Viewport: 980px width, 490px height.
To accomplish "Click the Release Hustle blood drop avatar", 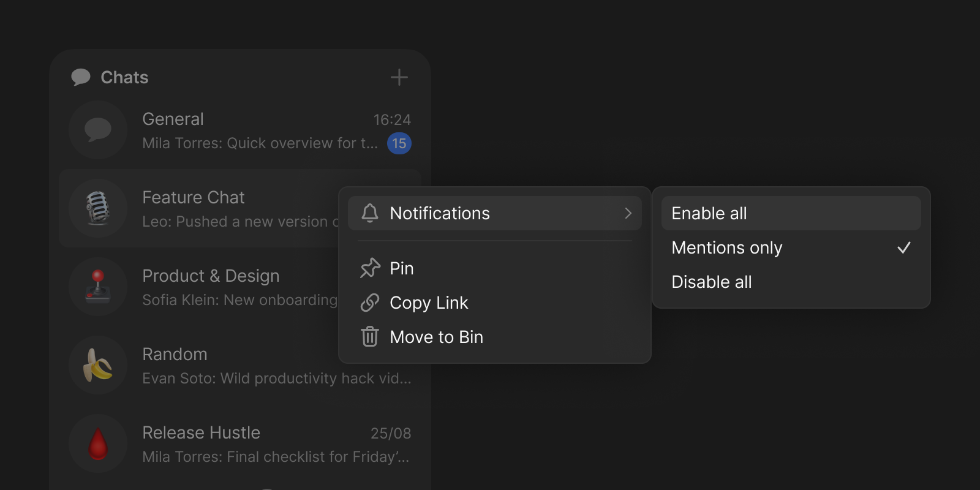I will (x=98, y=443).
